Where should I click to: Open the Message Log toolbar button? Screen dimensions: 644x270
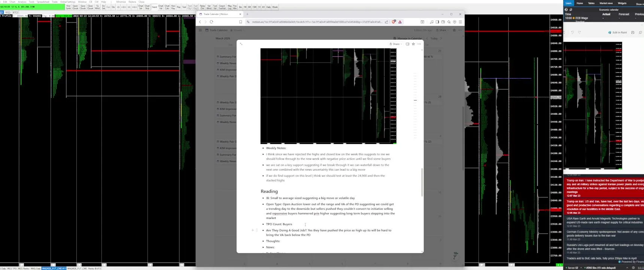click(x=230, y=7)
